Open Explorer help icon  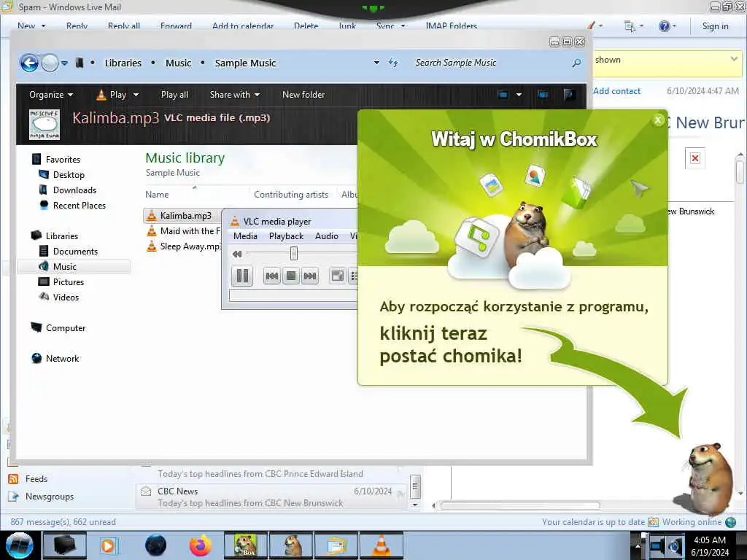[x=569, y=95]
